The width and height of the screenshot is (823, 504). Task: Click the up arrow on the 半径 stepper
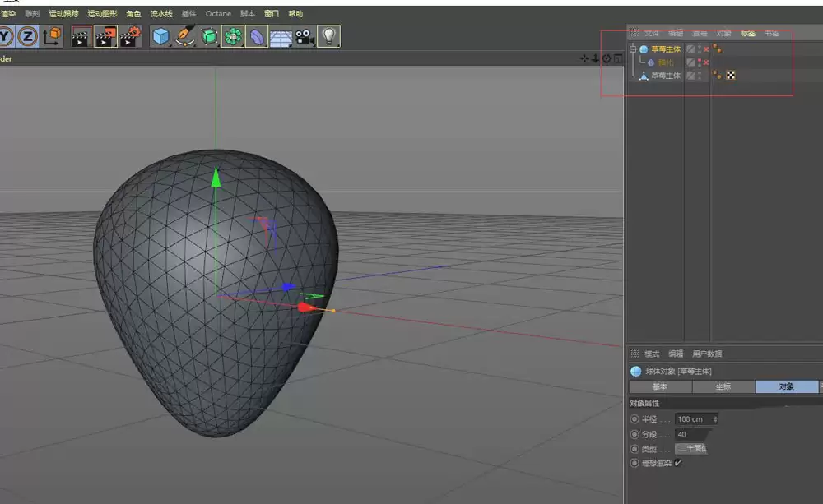(715, 417)
